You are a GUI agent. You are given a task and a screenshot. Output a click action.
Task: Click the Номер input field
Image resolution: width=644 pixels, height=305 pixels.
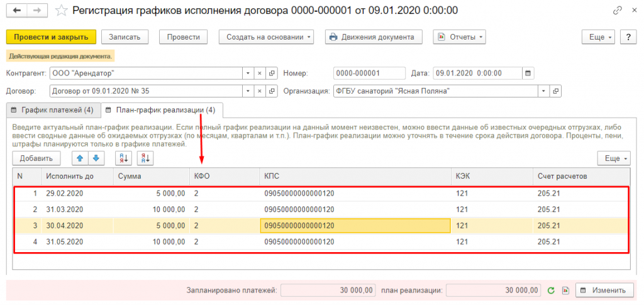[369, 72]
